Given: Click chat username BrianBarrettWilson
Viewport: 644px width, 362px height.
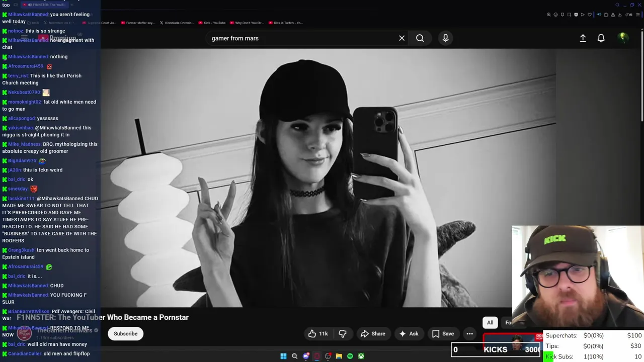Looking at the screenshot, I should click(x=29, y=311).
